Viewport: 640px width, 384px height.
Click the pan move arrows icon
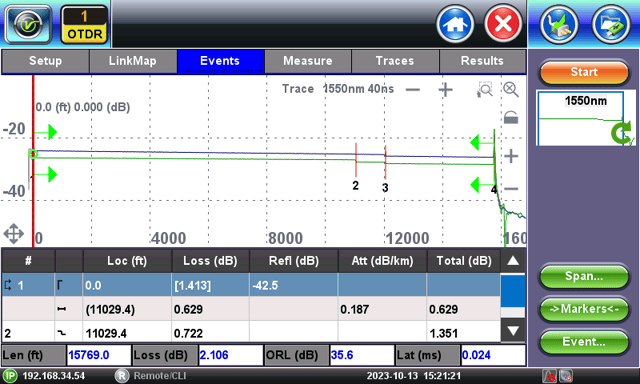[x=13, y=234]
